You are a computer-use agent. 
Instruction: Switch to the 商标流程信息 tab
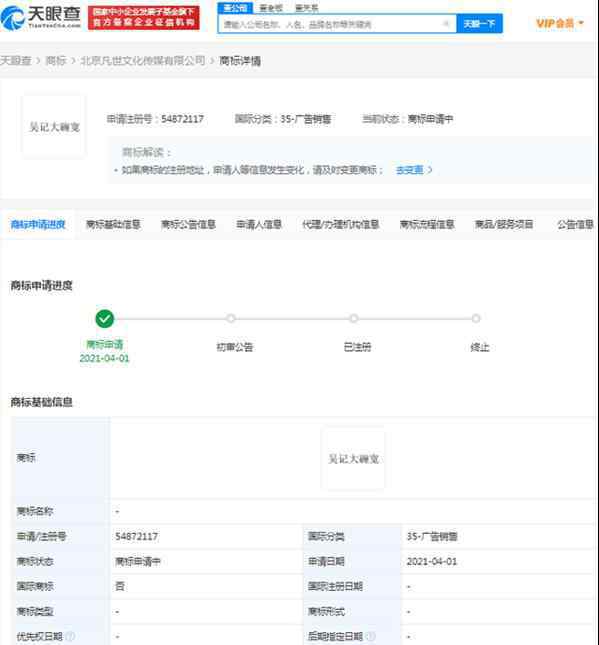click(427, 224)
